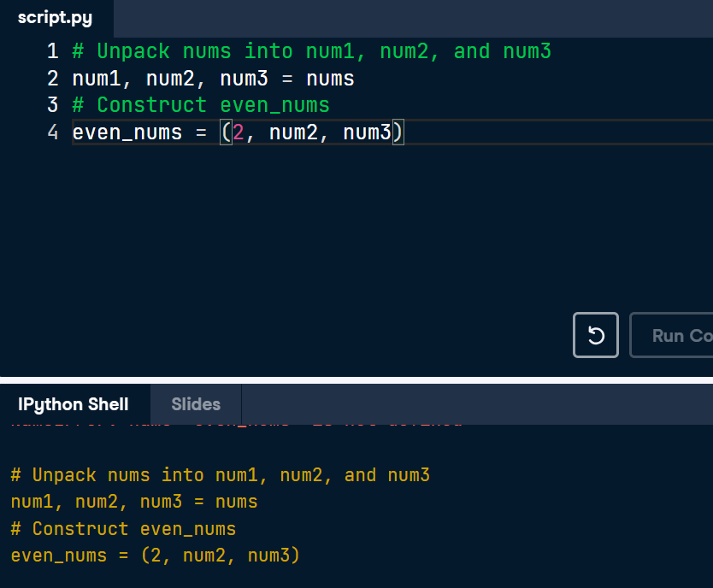Click the pink number 2 in line 4

point(239,132)
